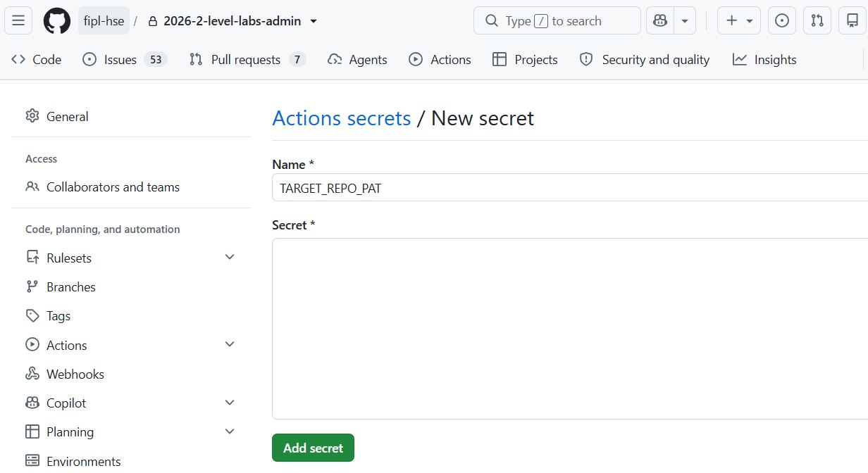Click the Collaborators people icon
The height and width of the screenshot is (473, 868).
32,187
